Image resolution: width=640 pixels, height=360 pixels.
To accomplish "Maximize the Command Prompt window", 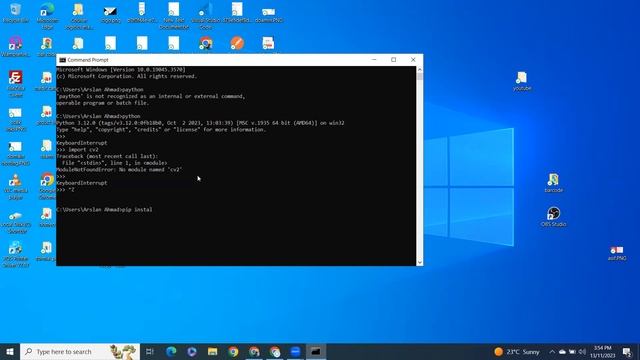I will click(393, 60).
